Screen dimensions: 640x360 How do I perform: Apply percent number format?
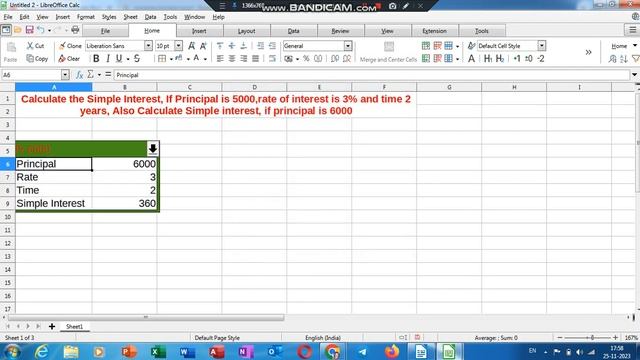[x=306, y=59]
